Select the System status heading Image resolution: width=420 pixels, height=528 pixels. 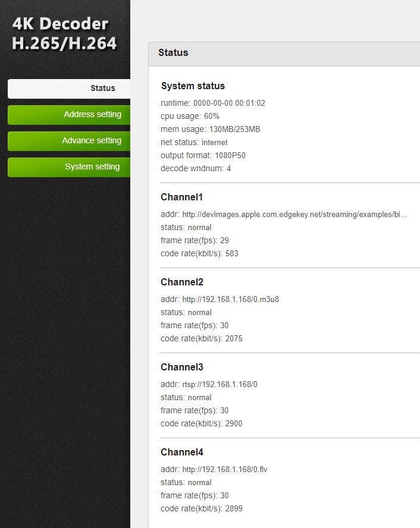point(193,86)
